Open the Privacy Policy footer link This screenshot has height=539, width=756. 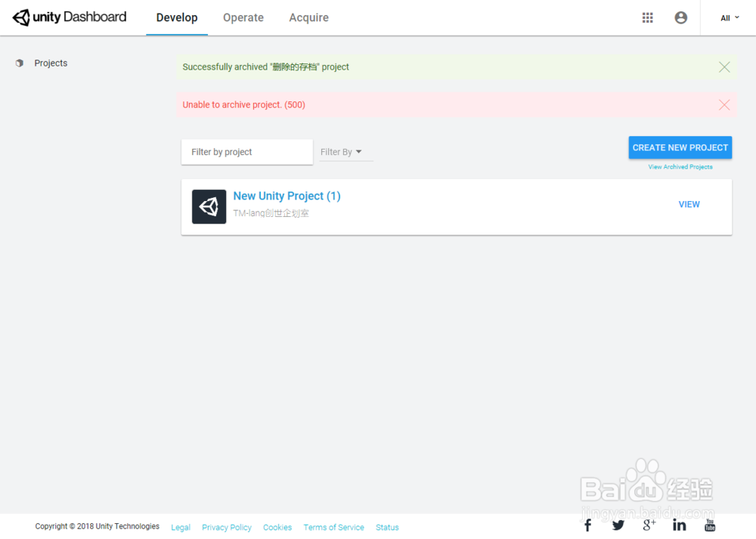pyautogui.click(x=227, y=528)
